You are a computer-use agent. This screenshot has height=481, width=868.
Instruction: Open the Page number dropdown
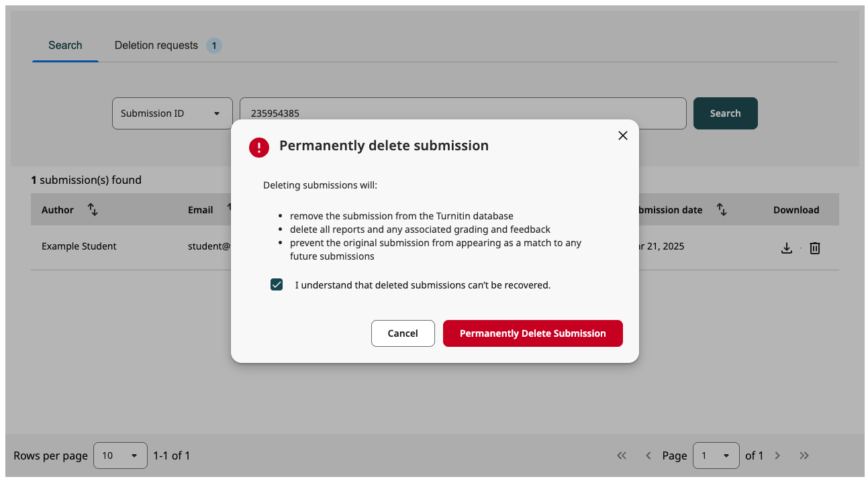[x=716, y=456]
